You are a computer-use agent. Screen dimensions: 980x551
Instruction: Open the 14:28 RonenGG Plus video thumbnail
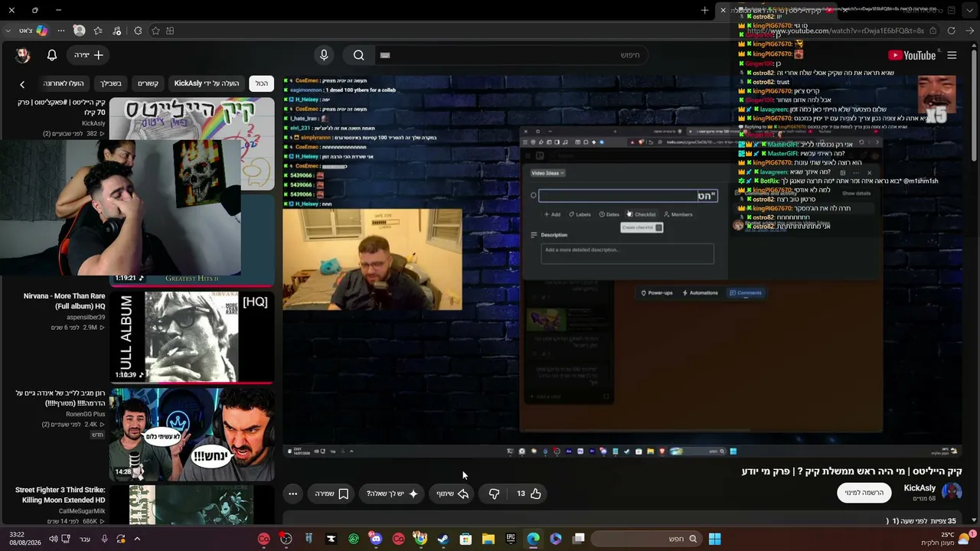point(192,434)
